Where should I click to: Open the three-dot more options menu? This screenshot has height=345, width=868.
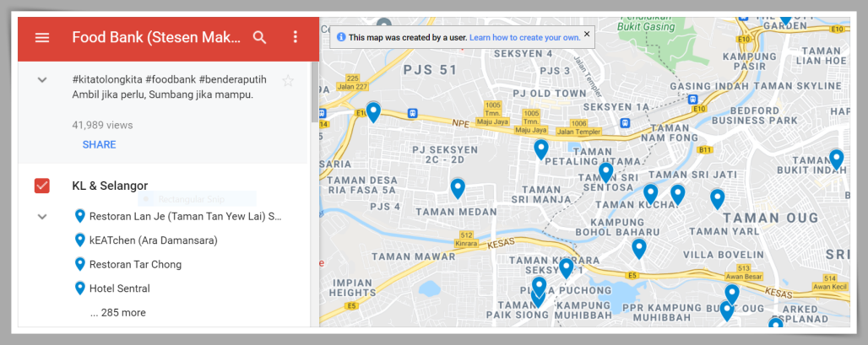(x=295, y=38)
